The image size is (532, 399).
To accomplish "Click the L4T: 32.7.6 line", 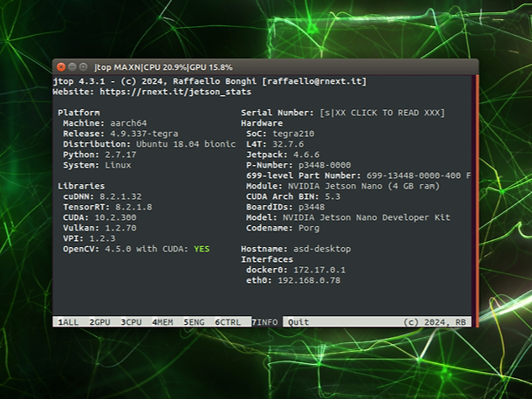I will [x=276, y=144].
